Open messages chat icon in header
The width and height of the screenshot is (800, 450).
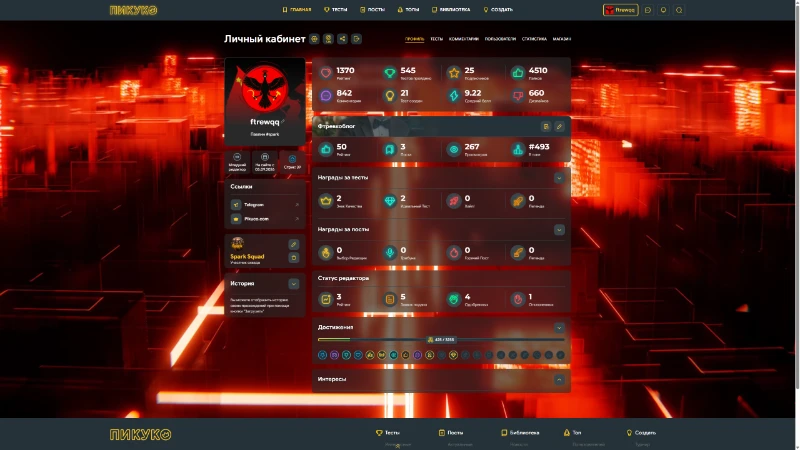pyautogui.click(x=648, y=10)
